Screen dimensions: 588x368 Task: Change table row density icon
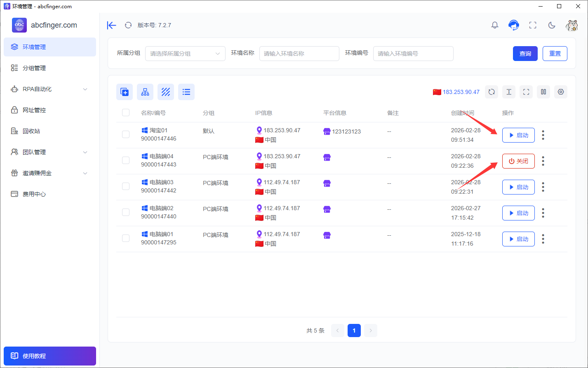509,92
